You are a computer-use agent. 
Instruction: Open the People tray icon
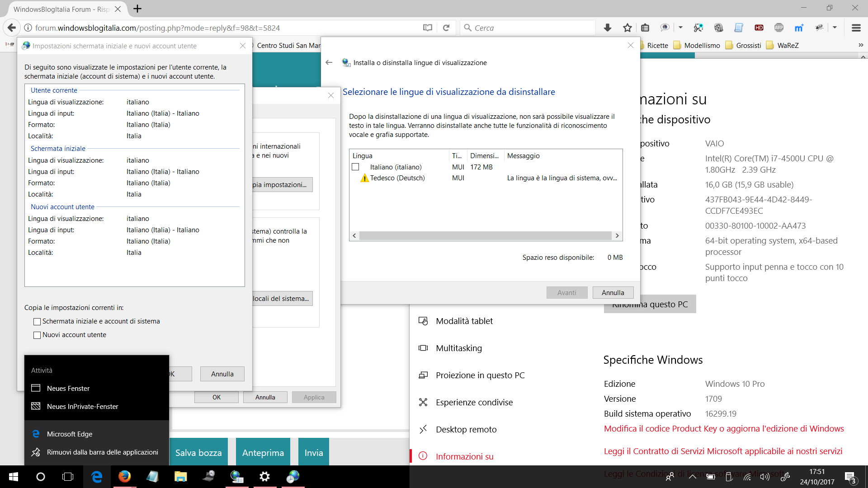(x=670, y=477)
